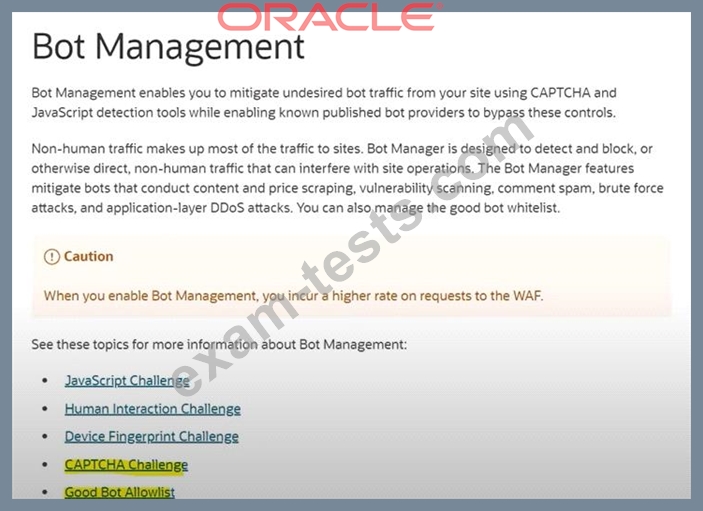
Task: Click the higher rate on requests warning
Action: click(293, 296)
